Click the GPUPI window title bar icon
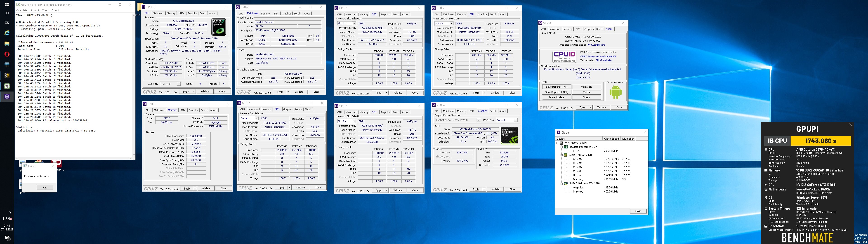868x244 pixels. tap(18, 5)
